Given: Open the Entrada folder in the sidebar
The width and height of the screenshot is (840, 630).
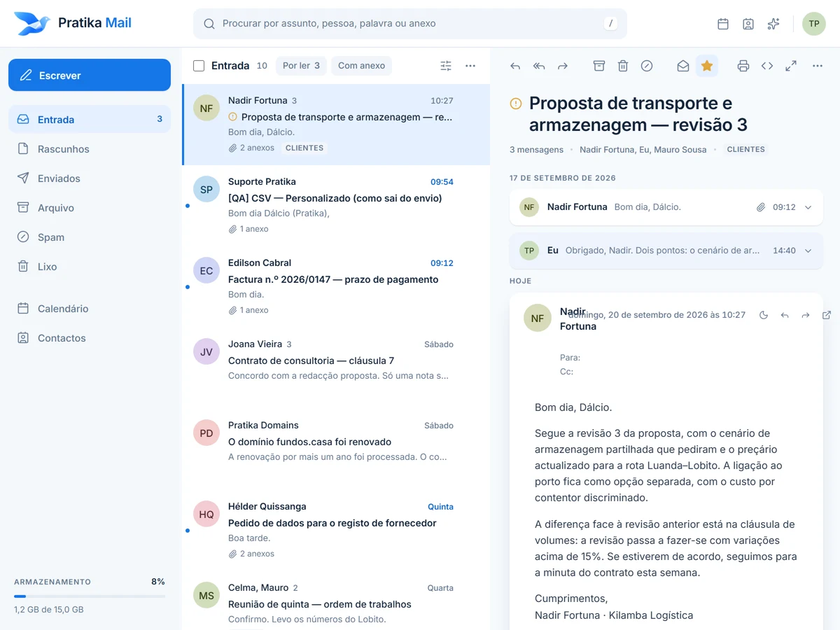Looking at the screenshot, I should click(x=90, y=120).
